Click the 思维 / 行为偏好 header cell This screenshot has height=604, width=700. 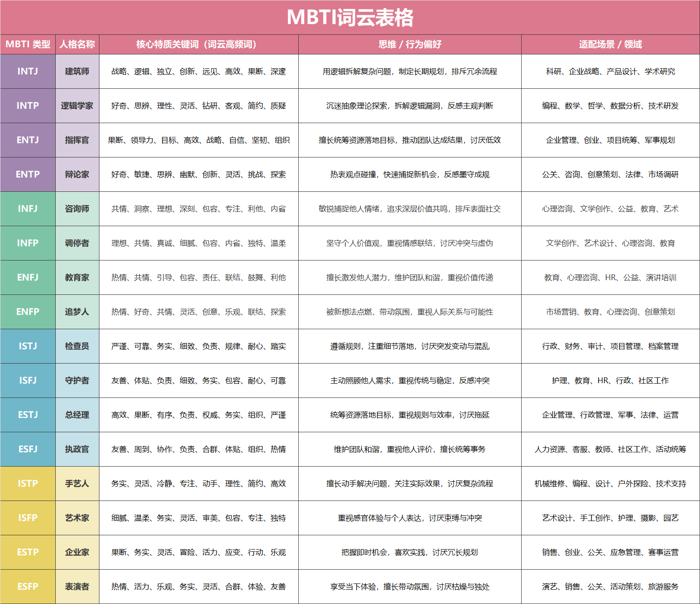tap(409, 44)
